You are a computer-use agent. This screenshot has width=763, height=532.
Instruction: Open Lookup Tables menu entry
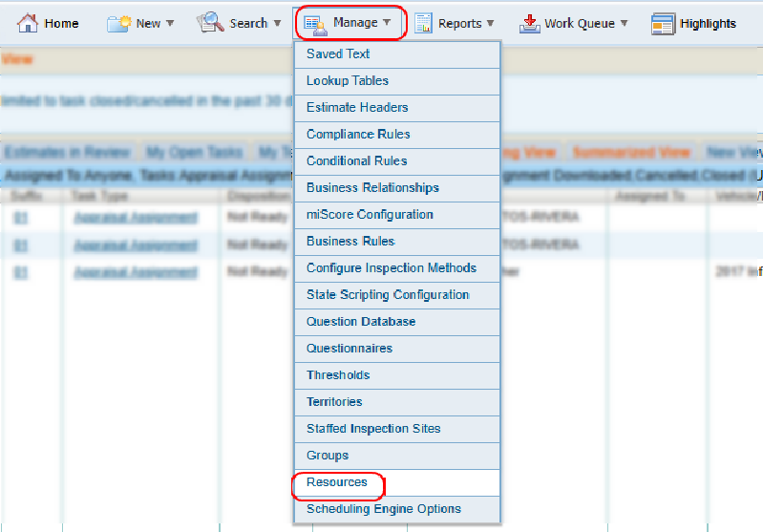coord(348,81)
